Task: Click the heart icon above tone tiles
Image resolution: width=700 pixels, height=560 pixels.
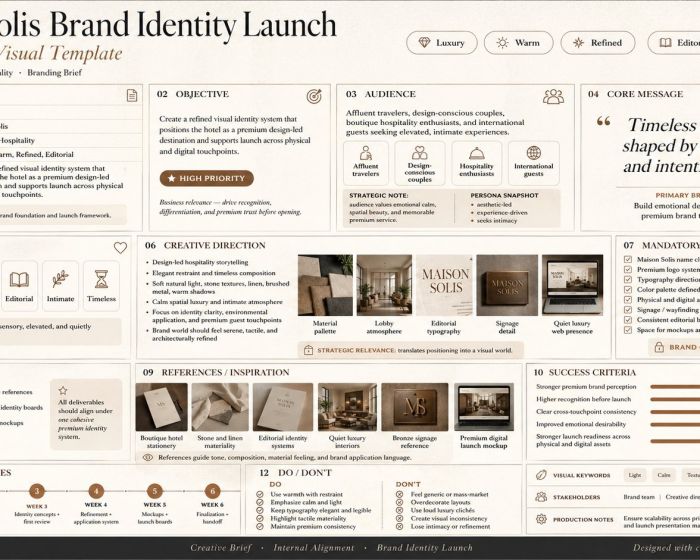Action: [120, 247]
